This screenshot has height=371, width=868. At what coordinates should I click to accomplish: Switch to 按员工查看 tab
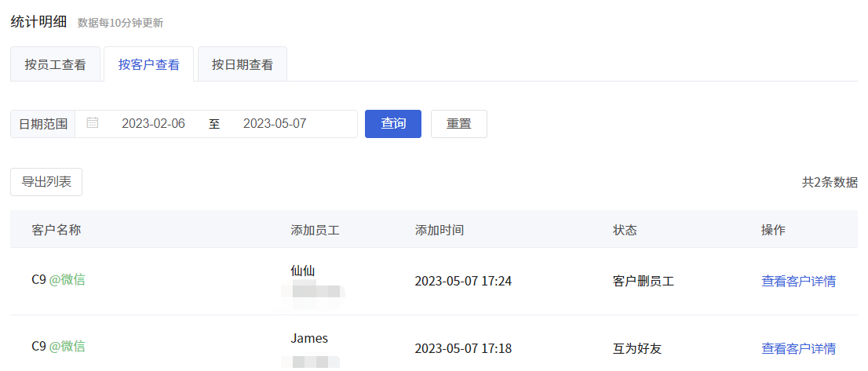(56, 64)
